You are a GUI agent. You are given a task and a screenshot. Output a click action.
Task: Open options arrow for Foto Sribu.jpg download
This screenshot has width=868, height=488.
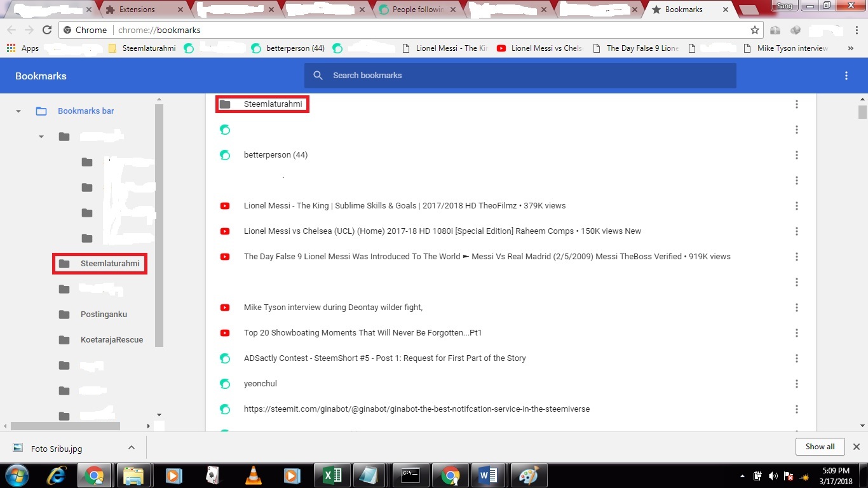(x=132, y=447)
